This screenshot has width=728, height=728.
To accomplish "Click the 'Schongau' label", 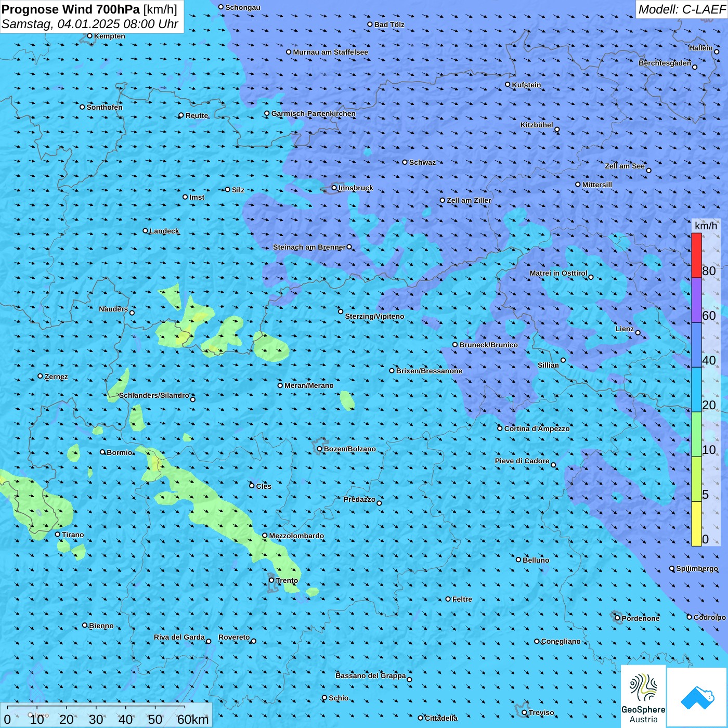I will (x=243, y=7).
